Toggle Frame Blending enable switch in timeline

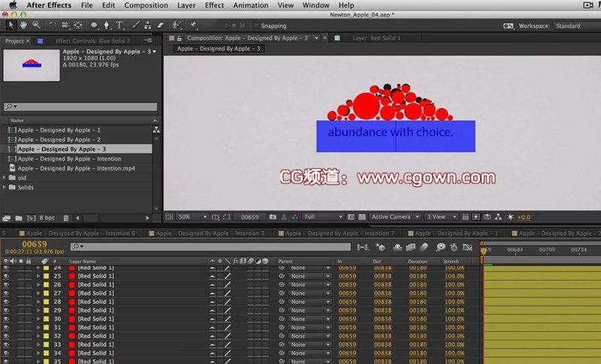coord(410,247)
